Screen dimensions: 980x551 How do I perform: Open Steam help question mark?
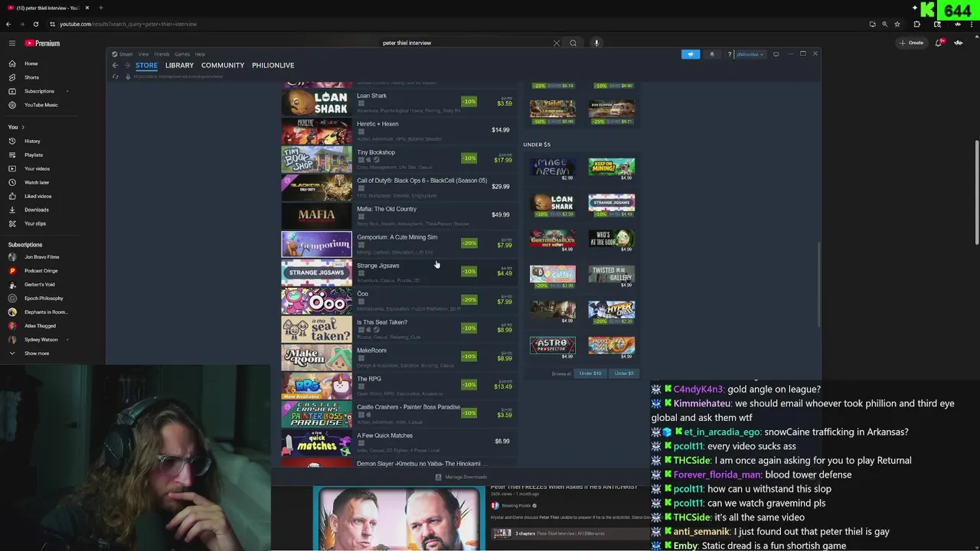click(x=730, y=54)
